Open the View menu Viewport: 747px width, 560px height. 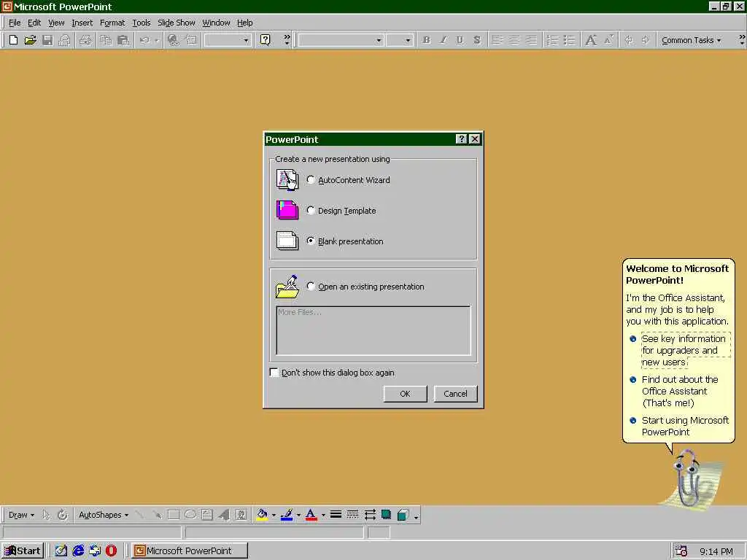(x=56, y=23)
